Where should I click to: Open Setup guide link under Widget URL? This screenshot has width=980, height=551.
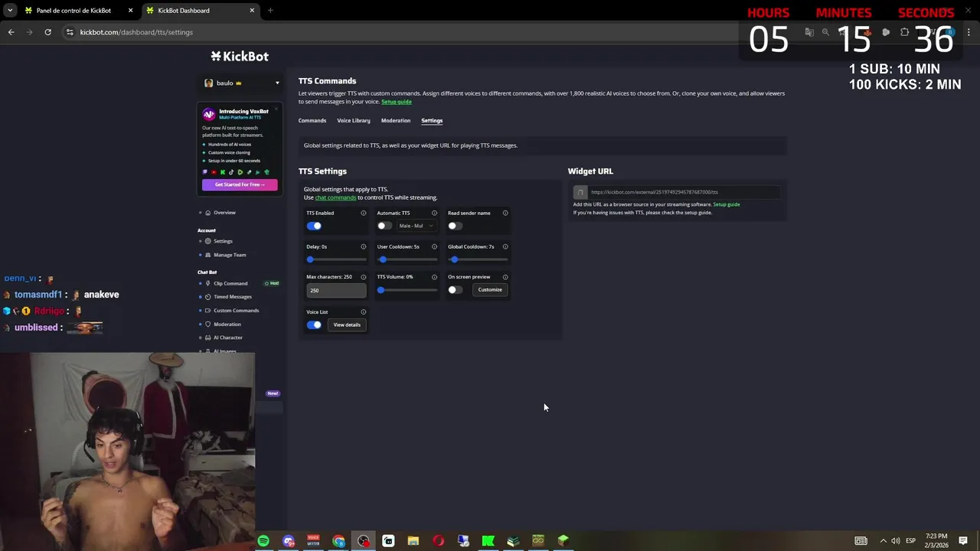coord(727,204)
